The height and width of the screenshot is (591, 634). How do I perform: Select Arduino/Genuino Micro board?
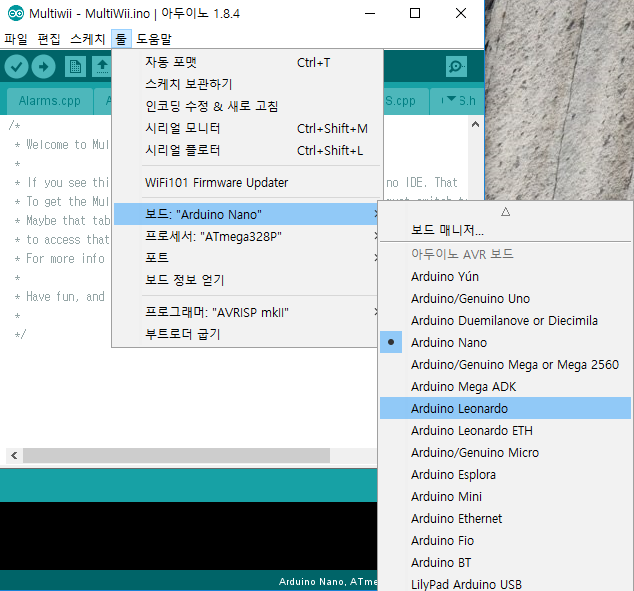(505, 452)
